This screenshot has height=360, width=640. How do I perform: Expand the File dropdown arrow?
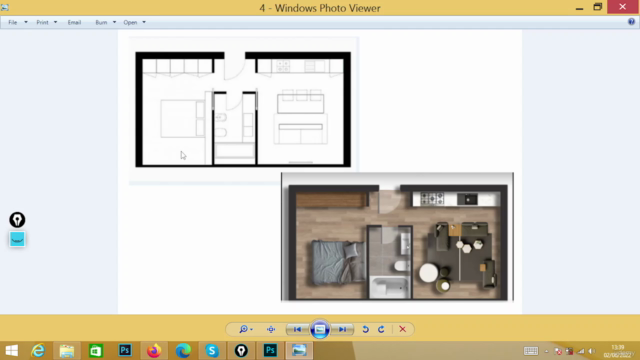[x=26, y=22]
